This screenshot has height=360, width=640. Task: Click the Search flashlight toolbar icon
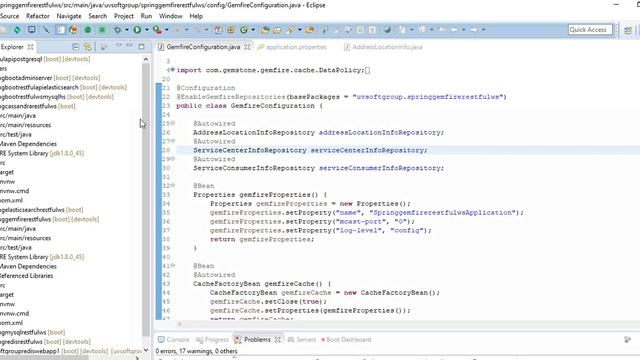[290, 30]
